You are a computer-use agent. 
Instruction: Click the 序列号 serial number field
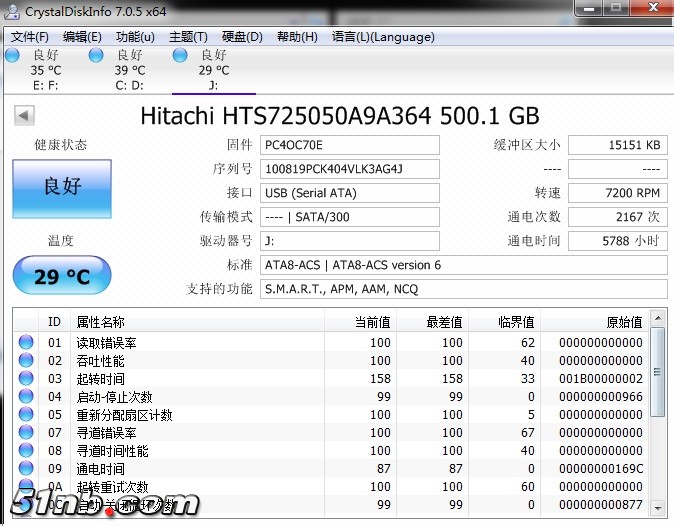[349, 169]
